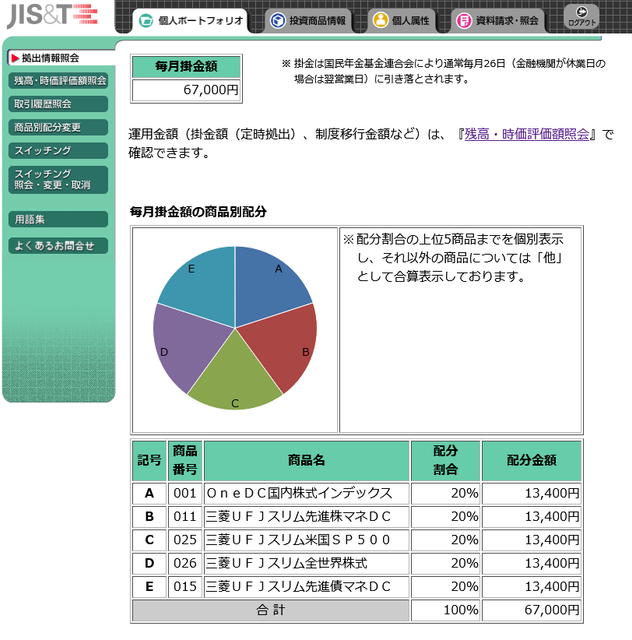
Task: Click the 商品番号 column header
Action: (185, 460)
